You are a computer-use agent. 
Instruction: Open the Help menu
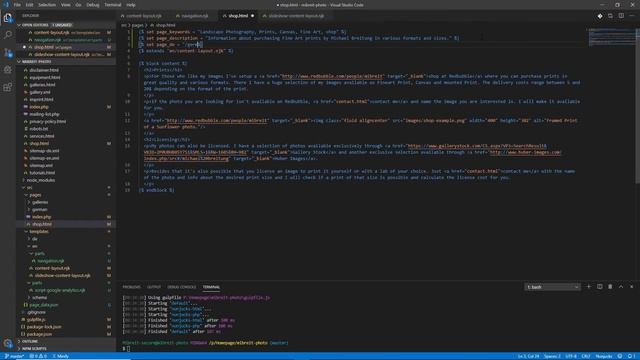pos(131,5)
